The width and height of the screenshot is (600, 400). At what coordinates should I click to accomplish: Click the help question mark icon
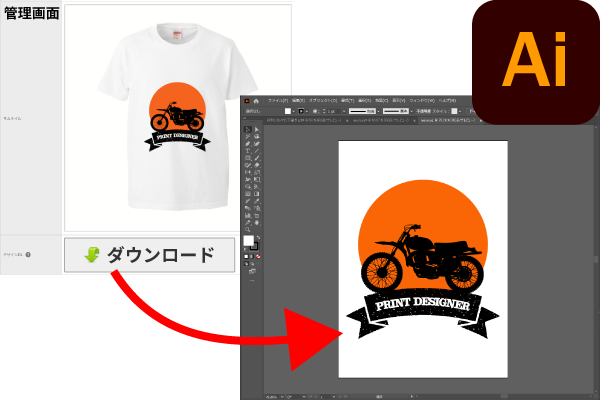28,255
